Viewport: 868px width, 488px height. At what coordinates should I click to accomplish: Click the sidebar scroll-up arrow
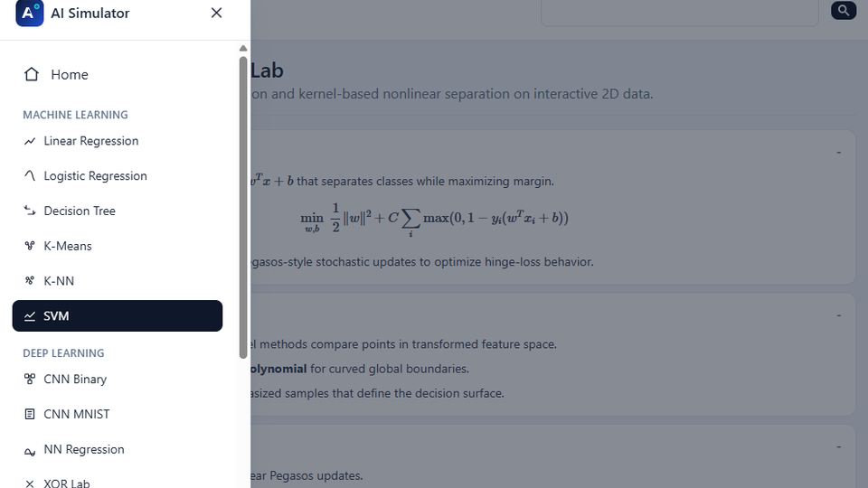point(242,48)
